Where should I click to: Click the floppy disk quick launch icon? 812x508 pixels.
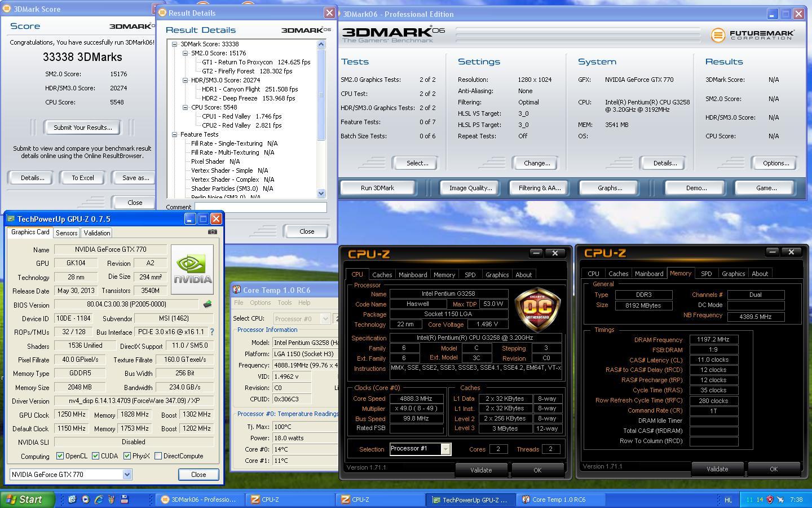click(x=125, y=500)
